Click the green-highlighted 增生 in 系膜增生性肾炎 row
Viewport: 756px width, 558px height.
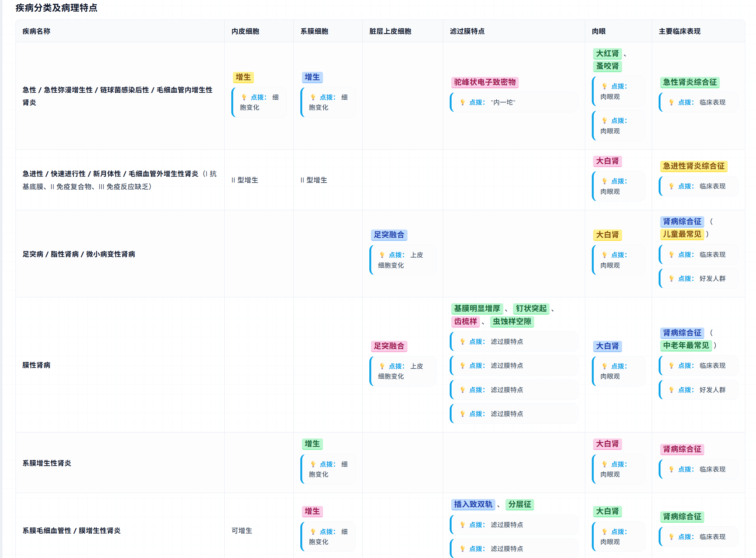click(x=312, y=444)
